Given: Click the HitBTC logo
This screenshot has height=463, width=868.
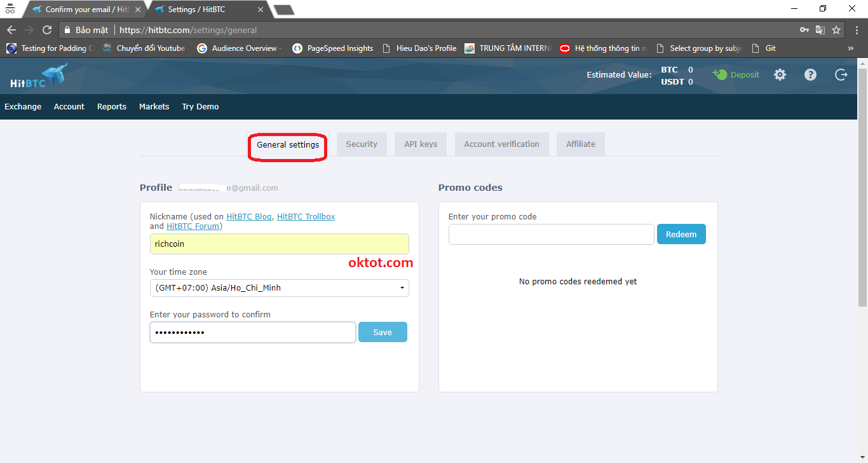Looking at the screenshot, I should click(x=38, y=76).
